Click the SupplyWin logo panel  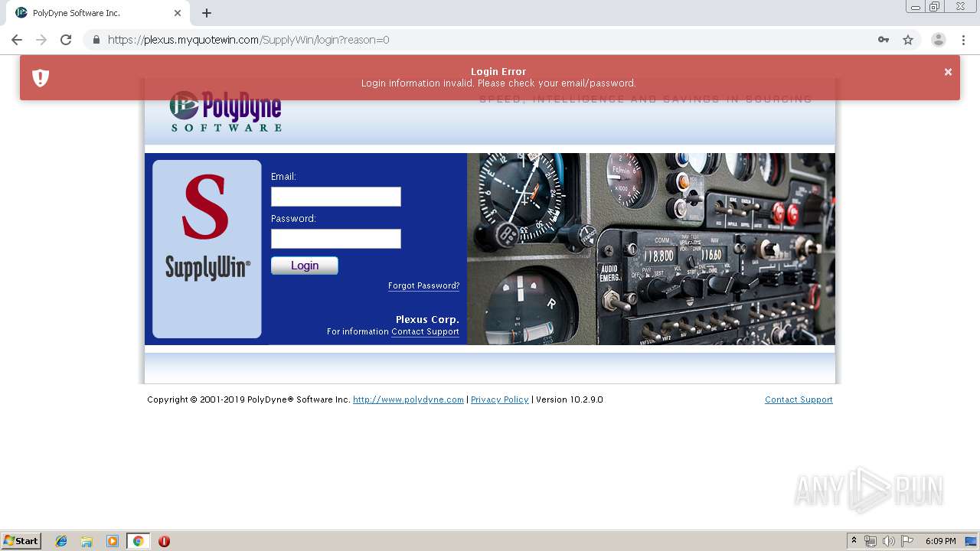click(207, 249)
